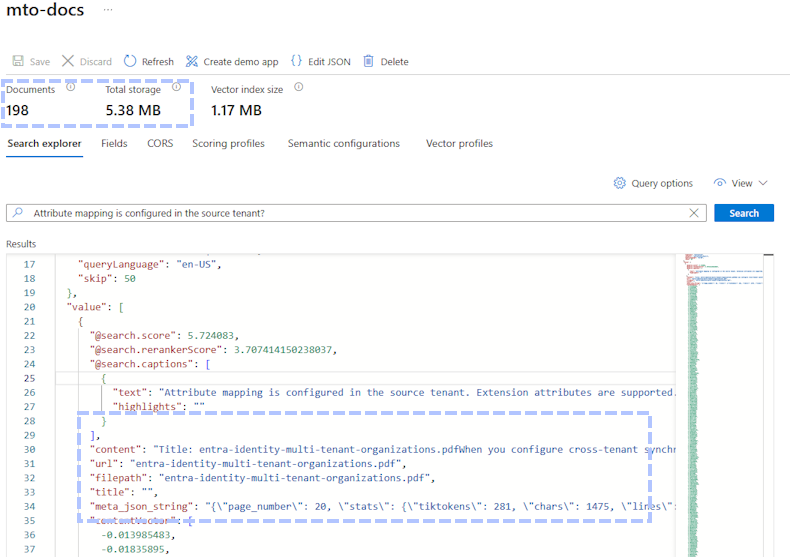This screenshot has height=557, width=790.
Task: Open the Vector profiles tab
Action: coord(459,143)
